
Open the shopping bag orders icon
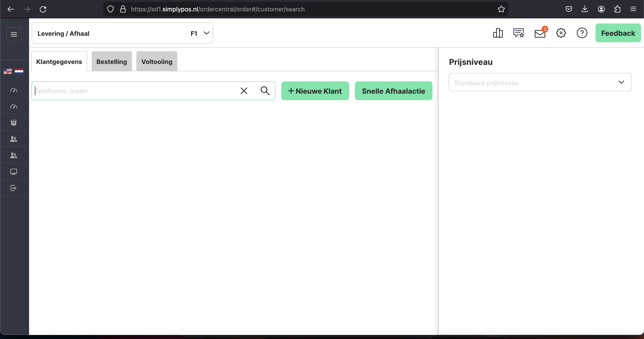tap(14, 123)
